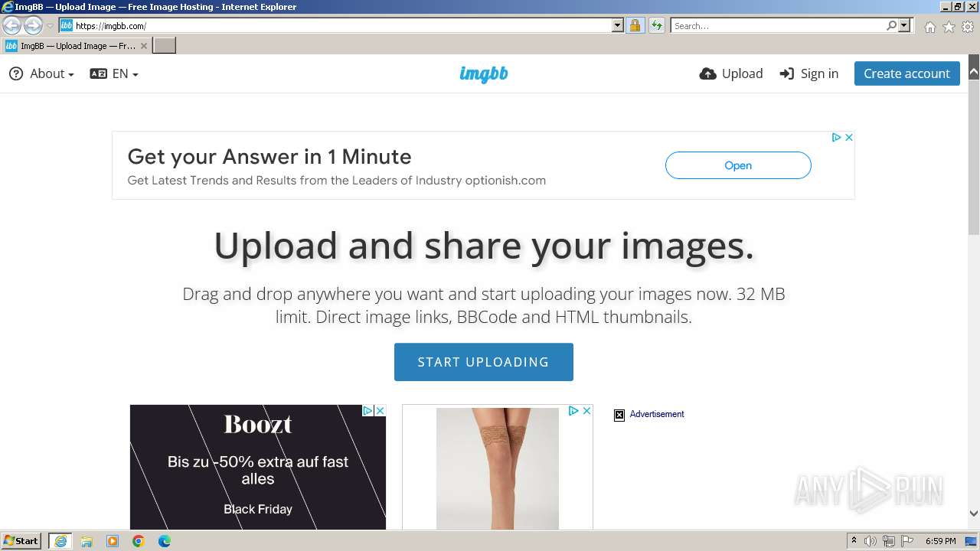Screen dimensions: 980x551
Task: Focus the browser Search box
Action: pos(778,25)
